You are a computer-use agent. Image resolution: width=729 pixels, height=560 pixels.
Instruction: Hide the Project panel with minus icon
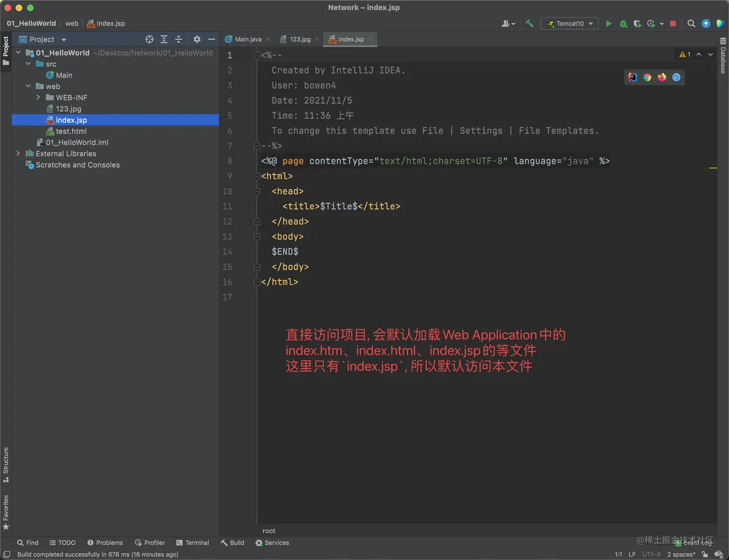click(x=211, y=39)
